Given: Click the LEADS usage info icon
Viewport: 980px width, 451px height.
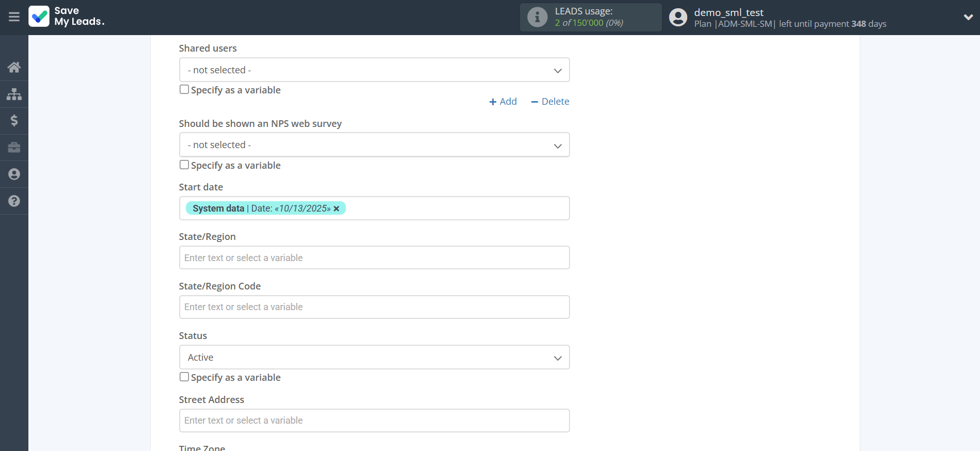Looking at the screenshot, I should tap(537, 17).
